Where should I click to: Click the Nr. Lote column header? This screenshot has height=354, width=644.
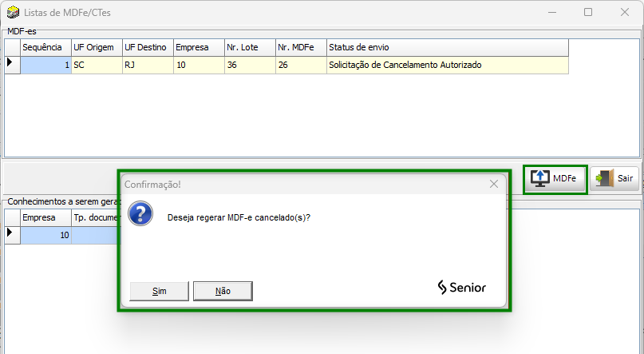point(250,47)
